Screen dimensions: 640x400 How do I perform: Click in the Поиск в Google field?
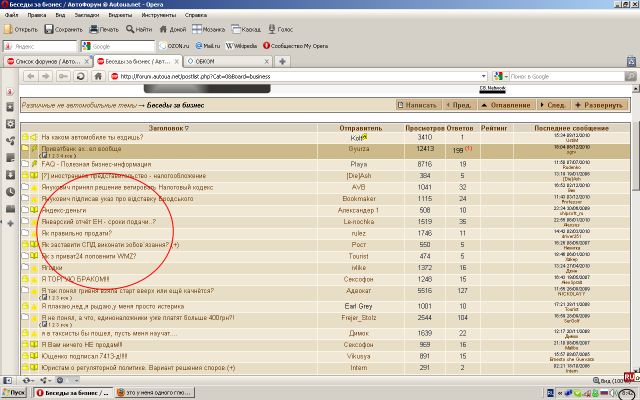pos(567,76)
